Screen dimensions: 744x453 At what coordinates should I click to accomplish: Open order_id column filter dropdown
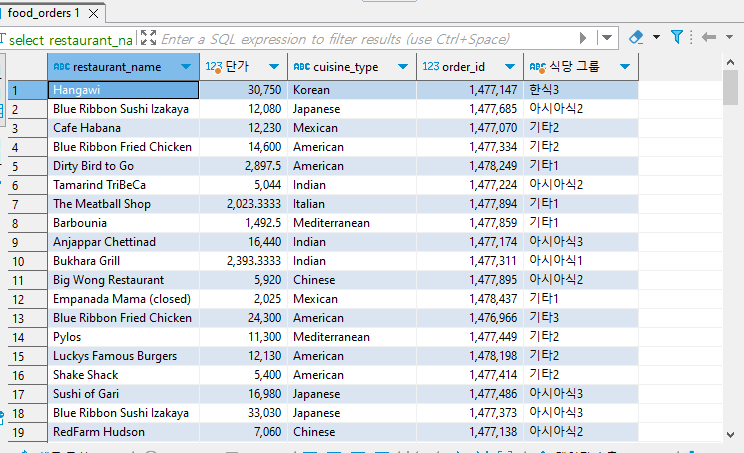pyautogui.click(x=510, y=67)
